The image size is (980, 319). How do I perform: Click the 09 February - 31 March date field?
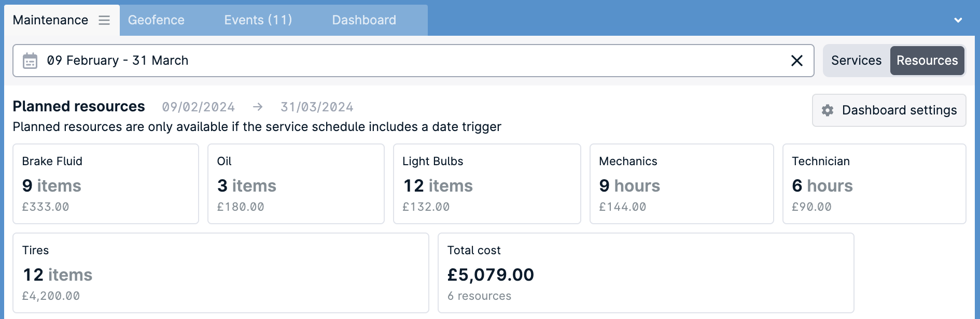[413, 61]
